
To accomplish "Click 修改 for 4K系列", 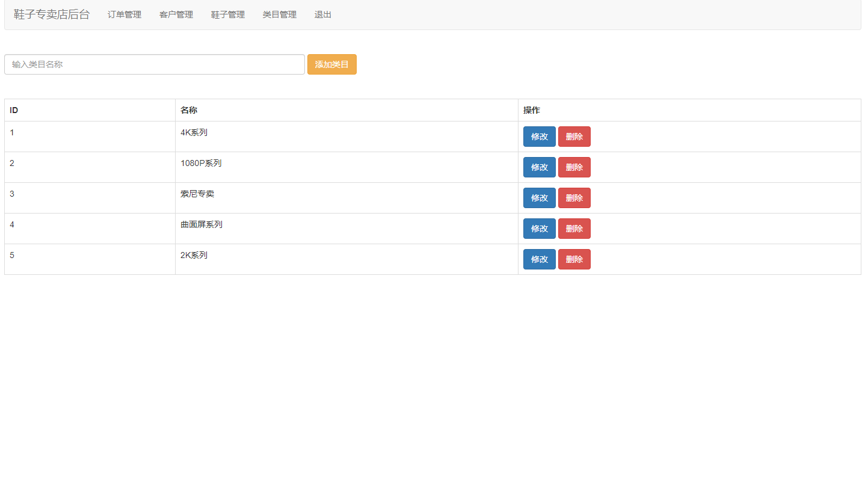I will point(539,137).
